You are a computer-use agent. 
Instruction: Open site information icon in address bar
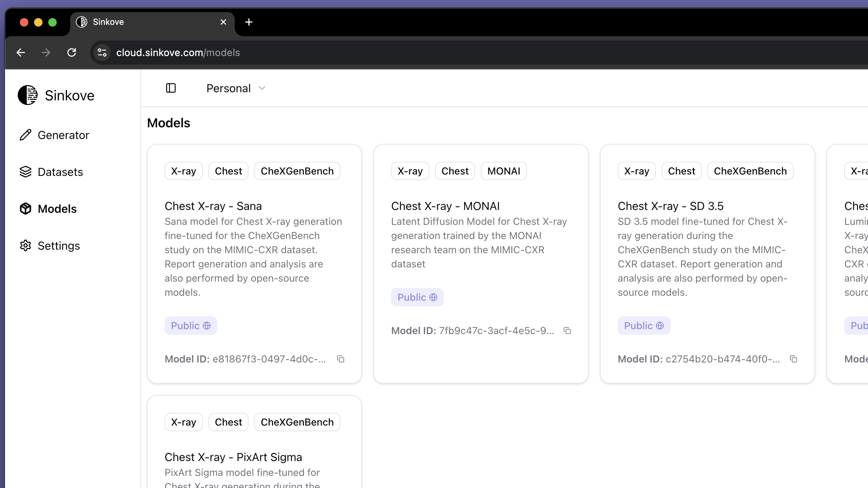102,52
